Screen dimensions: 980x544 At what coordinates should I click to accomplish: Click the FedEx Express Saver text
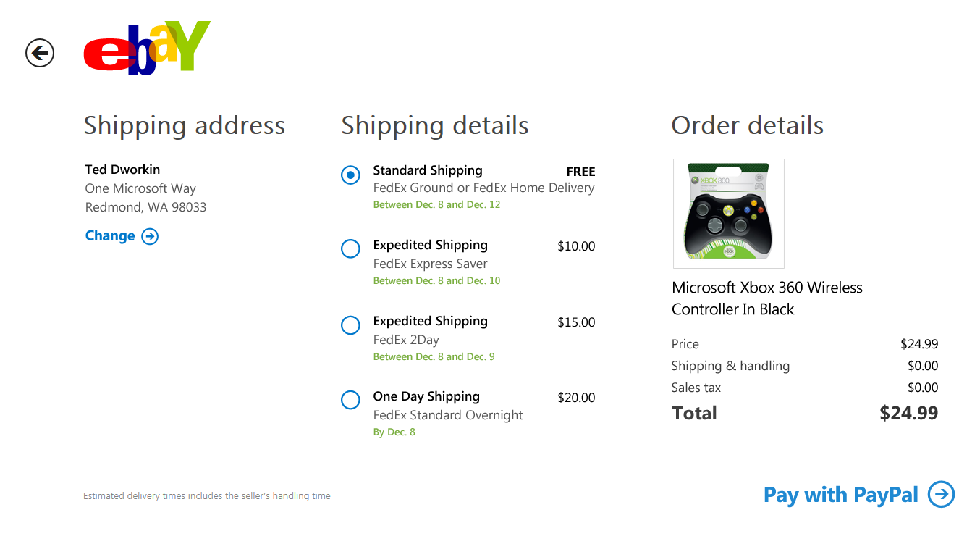430,264
